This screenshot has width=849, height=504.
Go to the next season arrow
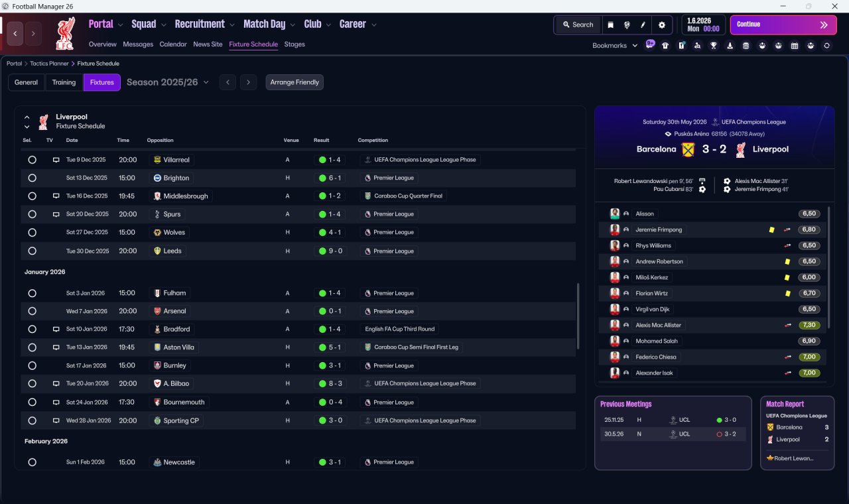point(248,82)
